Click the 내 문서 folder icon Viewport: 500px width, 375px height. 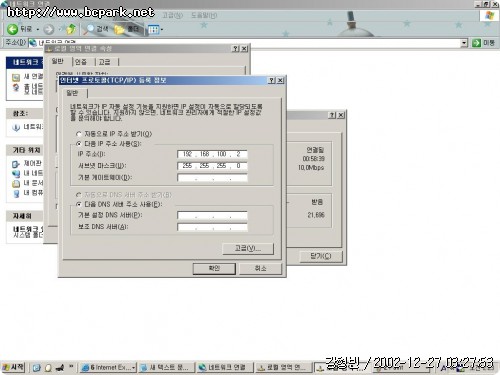tap(16, 184)
